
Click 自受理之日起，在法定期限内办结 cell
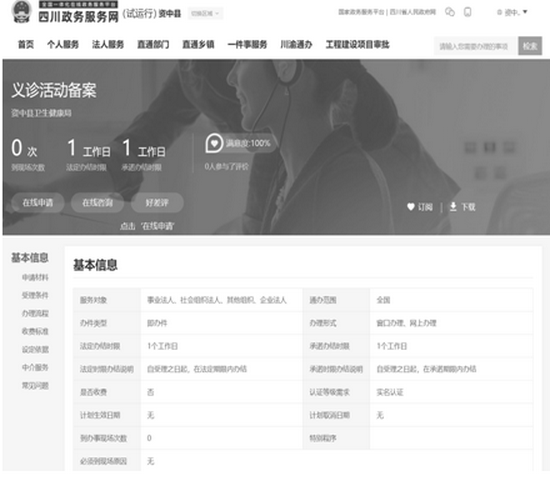(x=222, y=369)
